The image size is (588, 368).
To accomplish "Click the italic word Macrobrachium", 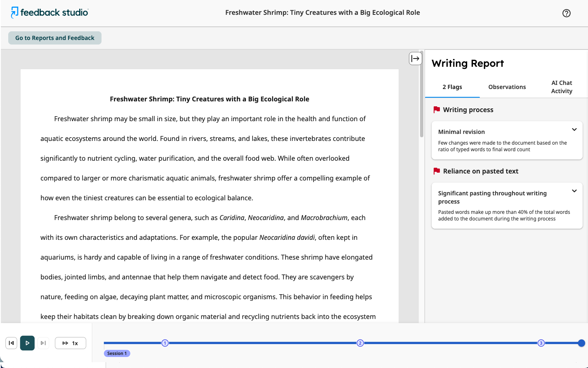I will coord(324,218).
